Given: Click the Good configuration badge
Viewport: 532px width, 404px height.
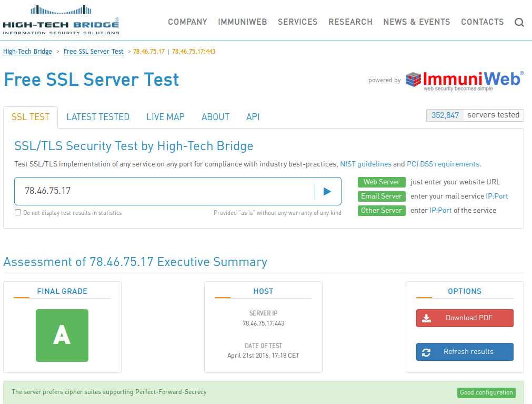Looking at the screenshot, I should click(487, 392).
